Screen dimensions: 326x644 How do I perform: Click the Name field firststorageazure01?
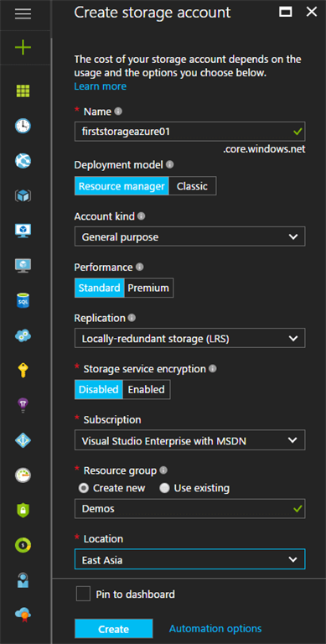click(189, 132)
